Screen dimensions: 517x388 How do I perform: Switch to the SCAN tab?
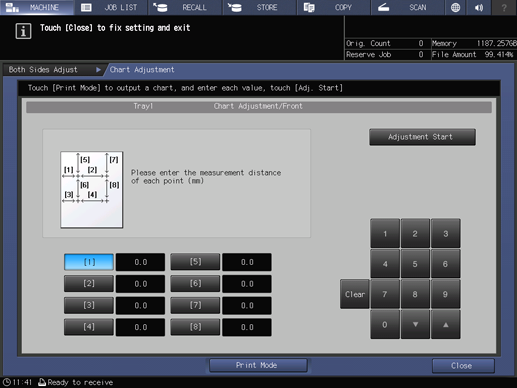click(408, 7)
